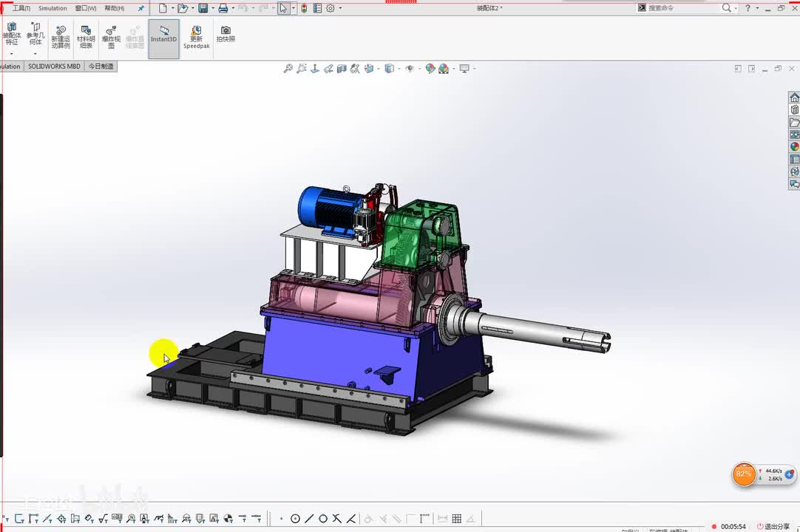800x532 pixels.
Task: Click the Save icon
Action: (x=203, y=8)
